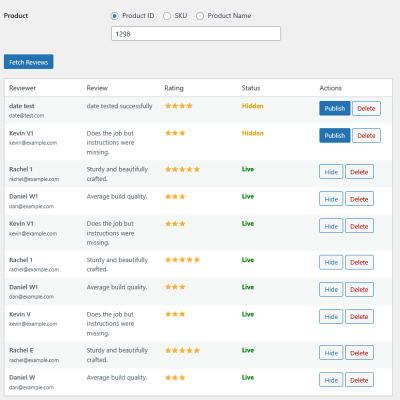Hide the live Kevin V1 review
Screen dimensions: 400x400
(x=331, y=226)
